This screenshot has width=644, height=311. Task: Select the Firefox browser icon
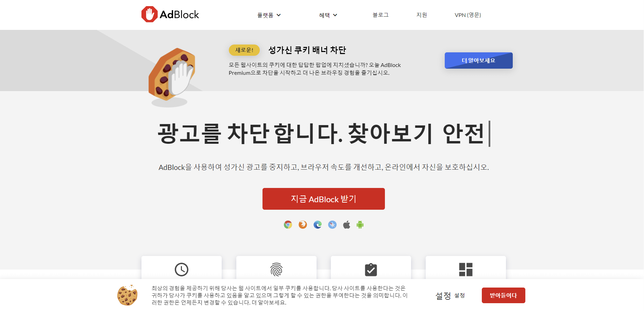303,225
